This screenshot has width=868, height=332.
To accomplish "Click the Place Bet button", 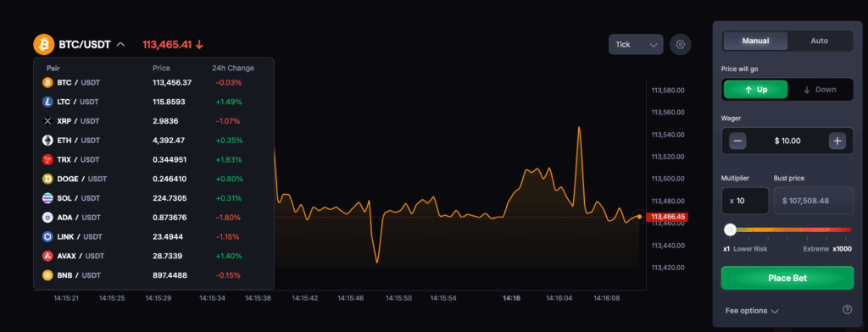I will click(x=787, y=278).
